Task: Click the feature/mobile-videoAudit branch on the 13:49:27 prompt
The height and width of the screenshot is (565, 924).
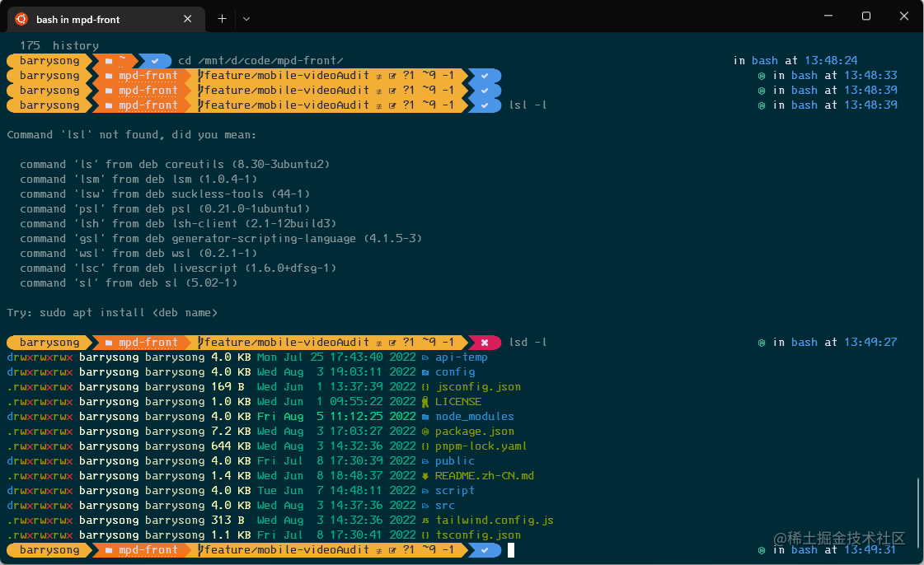Action: [287, 343]
